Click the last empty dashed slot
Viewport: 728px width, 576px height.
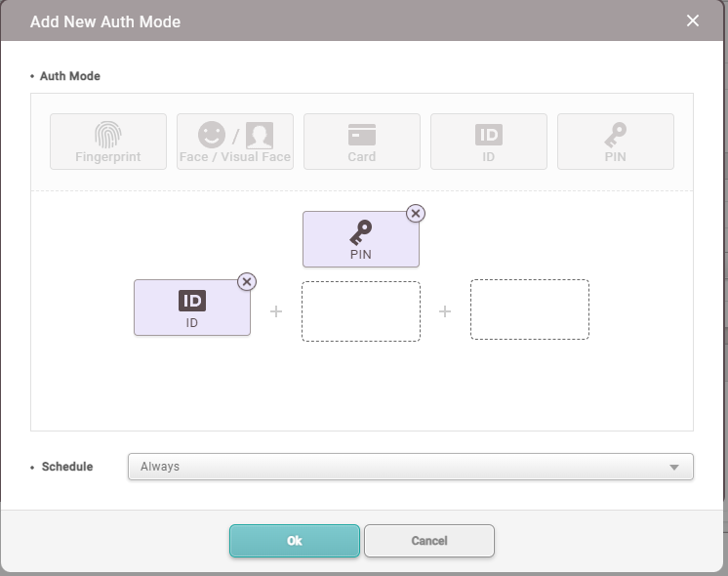point(530,310)
